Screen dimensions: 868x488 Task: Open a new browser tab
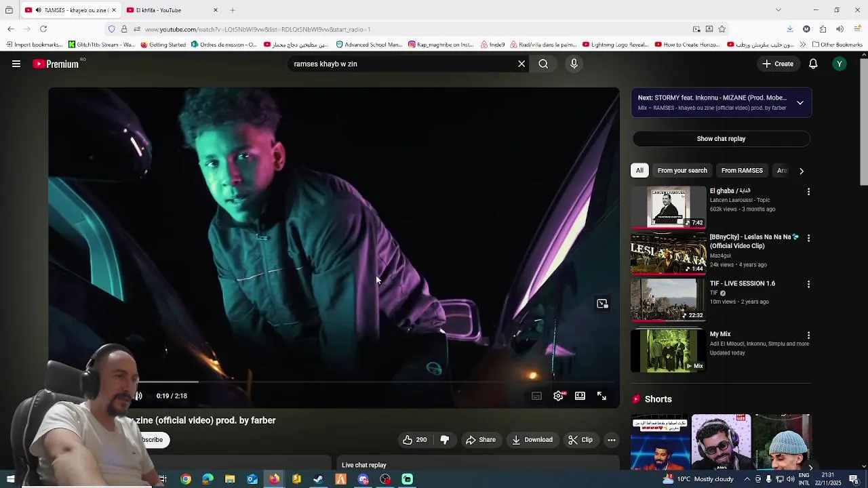pyautogui.click(x=233, y=10)
